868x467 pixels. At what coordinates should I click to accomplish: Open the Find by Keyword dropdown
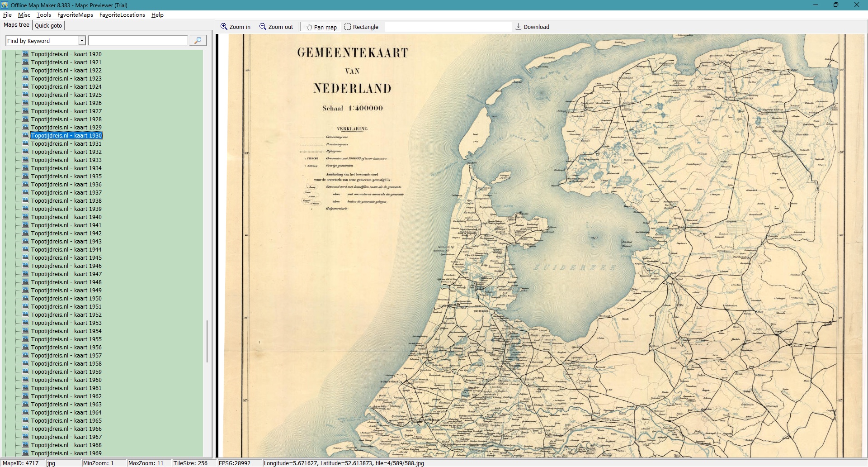tap(82, 41)
